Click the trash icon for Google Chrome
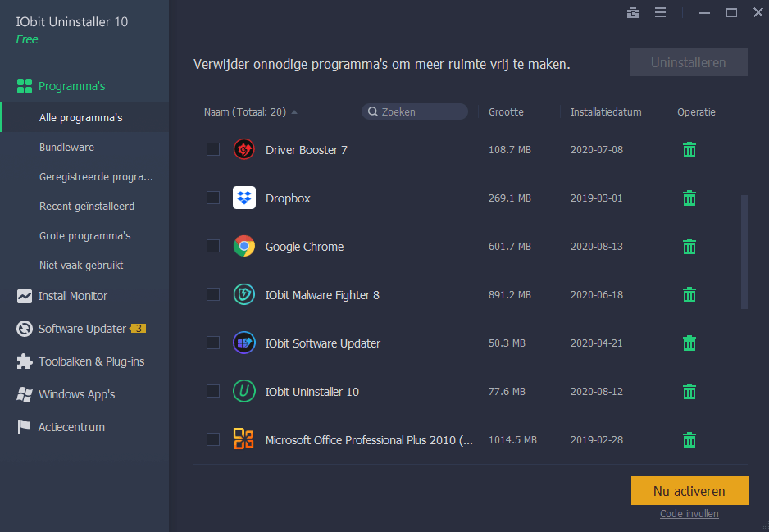This screenshot has height=532, width=769. coord(689,246)
